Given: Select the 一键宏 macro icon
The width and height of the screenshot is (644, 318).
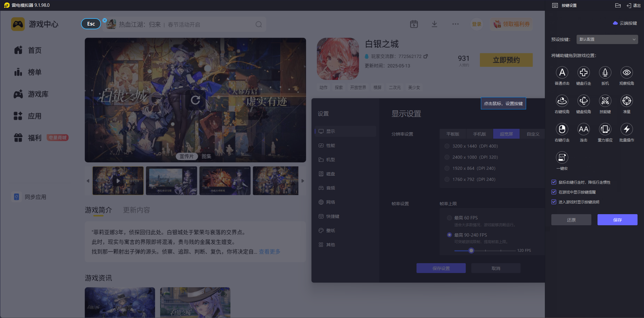Looking at the screenshot, I should (562, 157).
